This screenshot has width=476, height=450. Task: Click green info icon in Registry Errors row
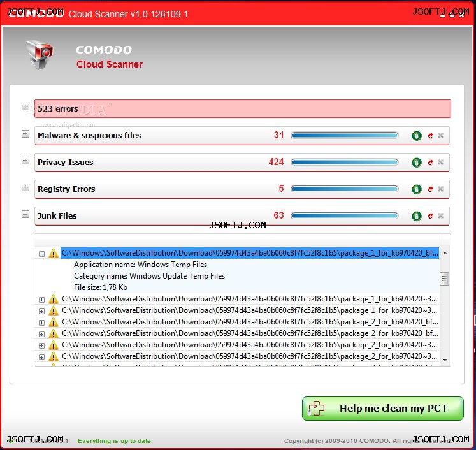point(417,189)
